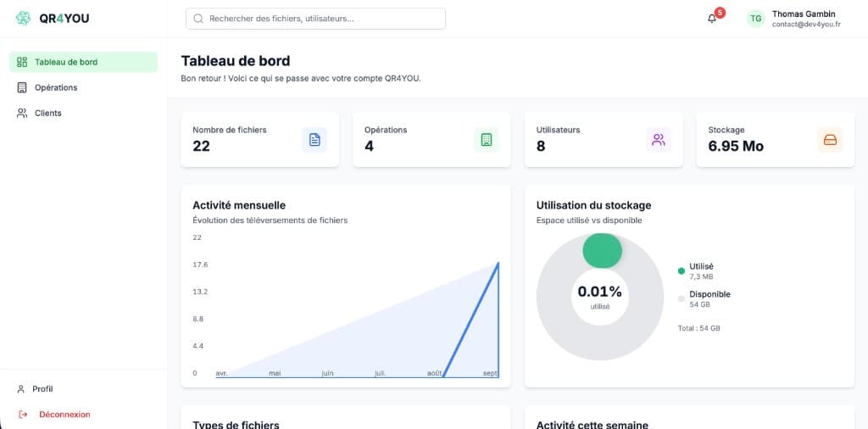Click the Profil person icon
The width and height of the screenshot is (868, 429).
pyautogui.click(x=21, y=389)
